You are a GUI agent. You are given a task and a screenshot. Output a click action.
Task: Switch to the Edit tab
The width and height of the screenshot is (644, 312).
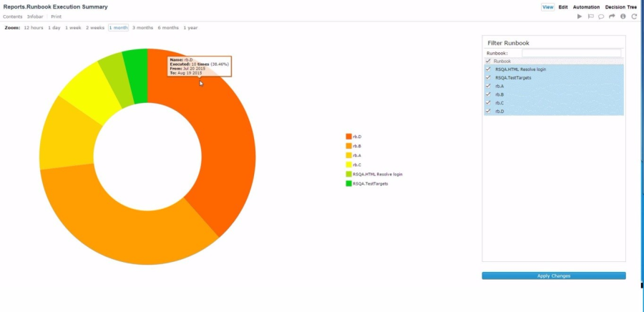[563, 7]
